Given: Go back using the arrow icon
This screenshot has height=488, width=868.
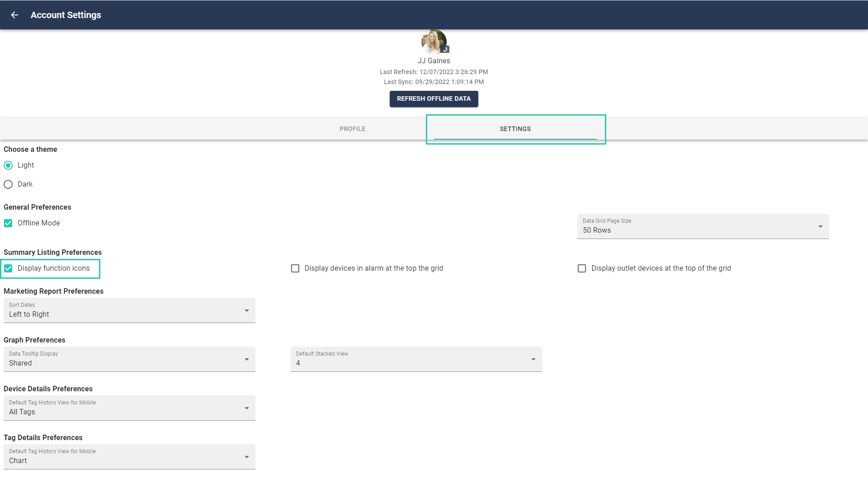Looking at the screenshot, I should coord(14,15).
